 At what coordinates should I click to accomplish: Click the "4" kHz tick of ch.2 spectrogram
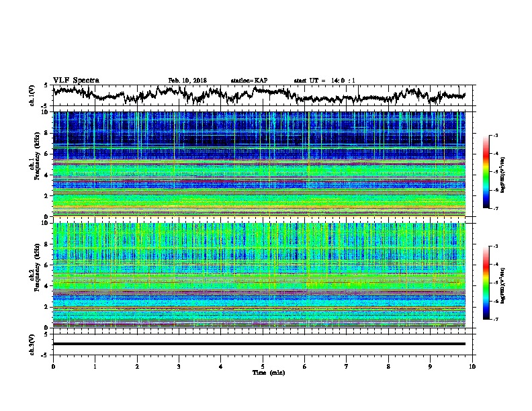(47, 286)
